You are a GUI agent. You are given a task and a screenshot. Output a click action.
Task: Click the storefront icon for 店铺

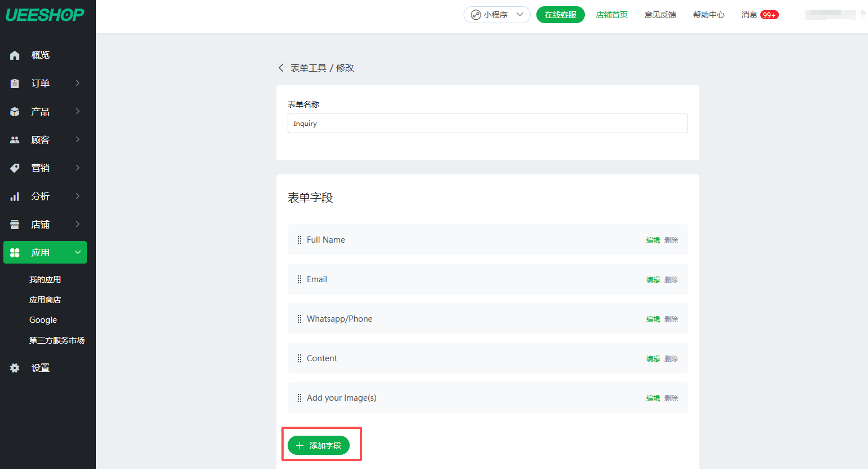click(15, 225)
